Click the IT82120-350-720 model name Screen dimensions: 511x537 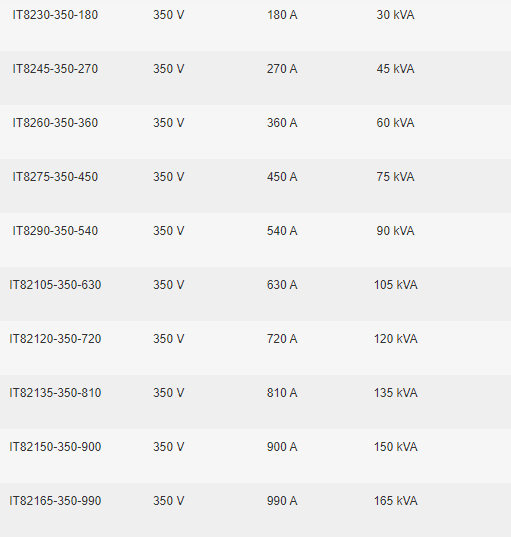click(55, 339)
